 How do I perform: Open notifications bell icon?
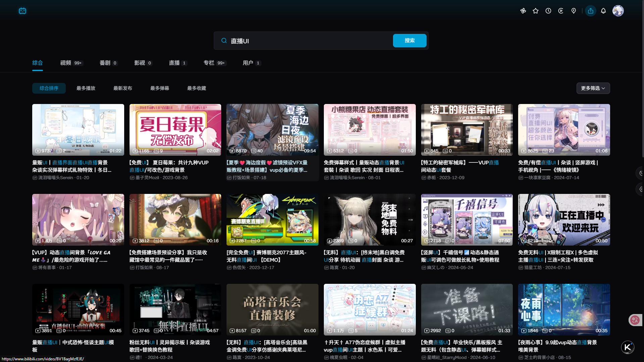603,11
